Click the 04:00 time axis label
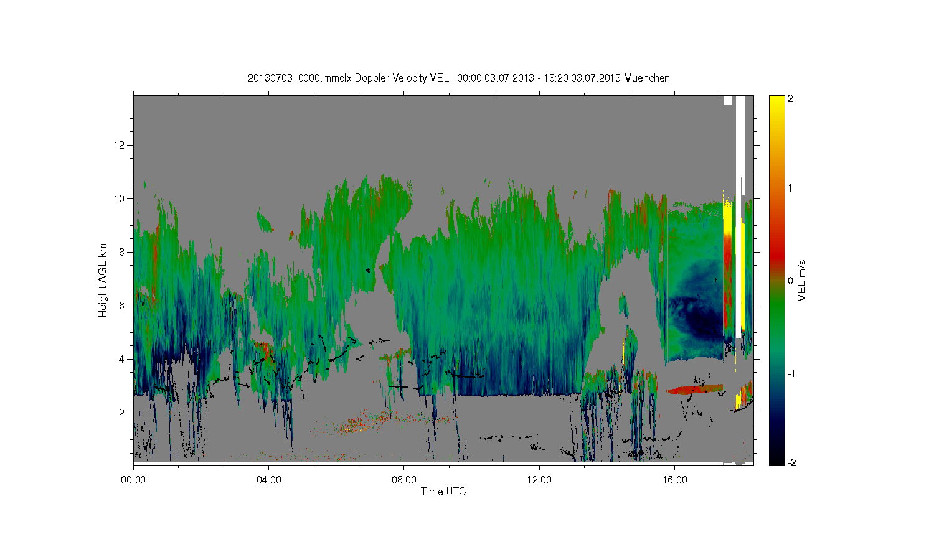Viewport: 934px width, 560px height. pyautogui.click(x=268, y=480)
